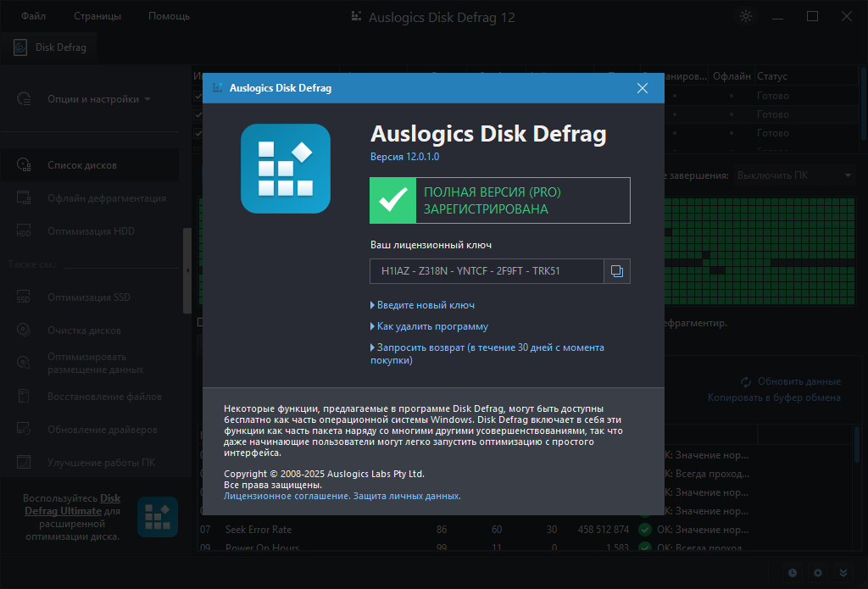
Task: Click the clock icon in the bottom bar
Action: click(x=793, y=573)
